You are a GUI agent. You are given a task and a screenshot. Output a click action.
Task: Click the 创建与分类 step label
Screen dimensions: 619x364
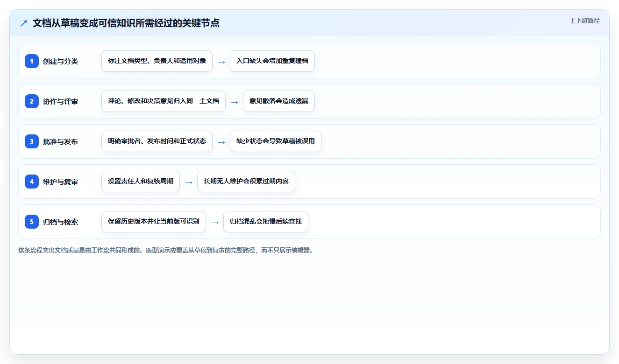coord(60,61)
